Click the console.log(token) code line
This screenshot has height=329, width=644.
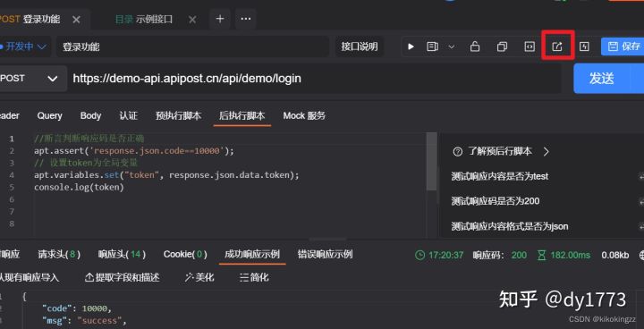pyautogui.click(x=79, y=187)
